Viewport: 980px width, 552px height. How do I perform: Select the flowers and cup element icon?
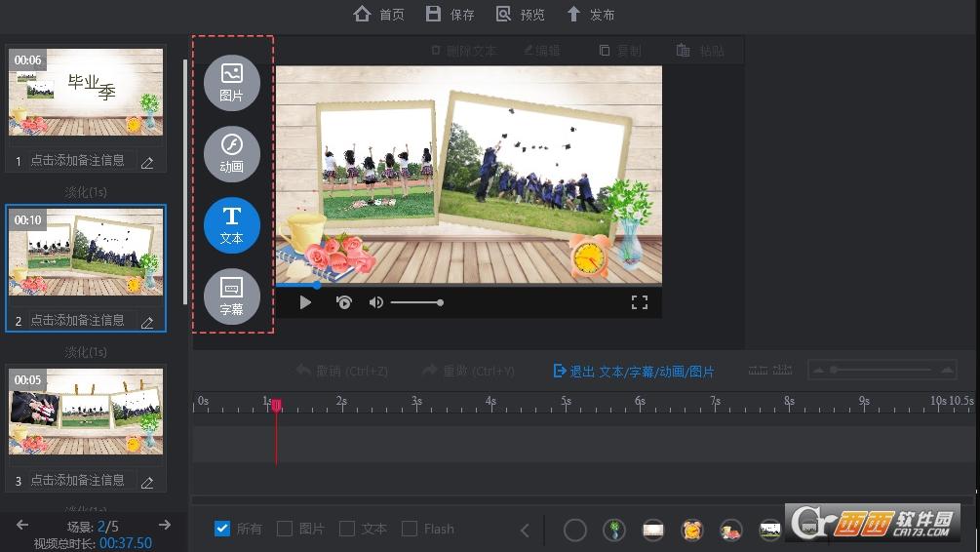click(730, 531)
